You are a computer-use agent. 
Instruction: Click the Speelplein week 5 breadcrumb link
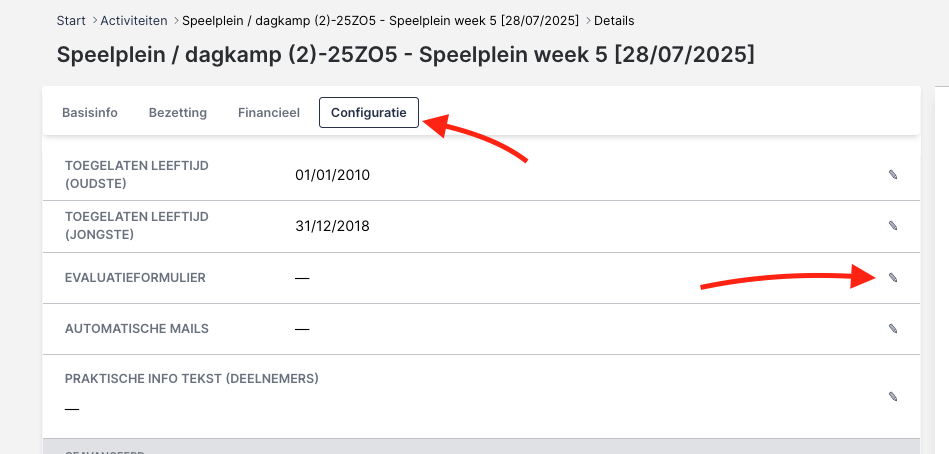click(380, 20)
